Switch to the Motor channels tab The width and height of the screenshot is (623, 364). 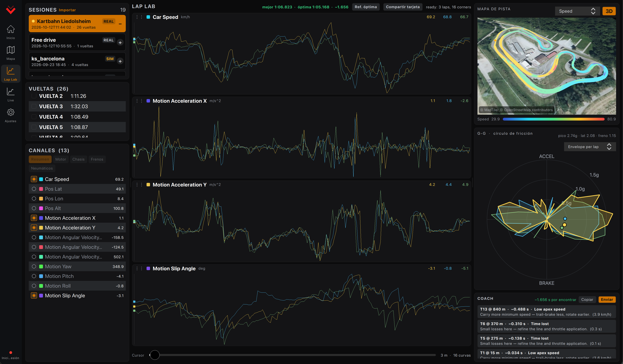(x=61, y=159)
